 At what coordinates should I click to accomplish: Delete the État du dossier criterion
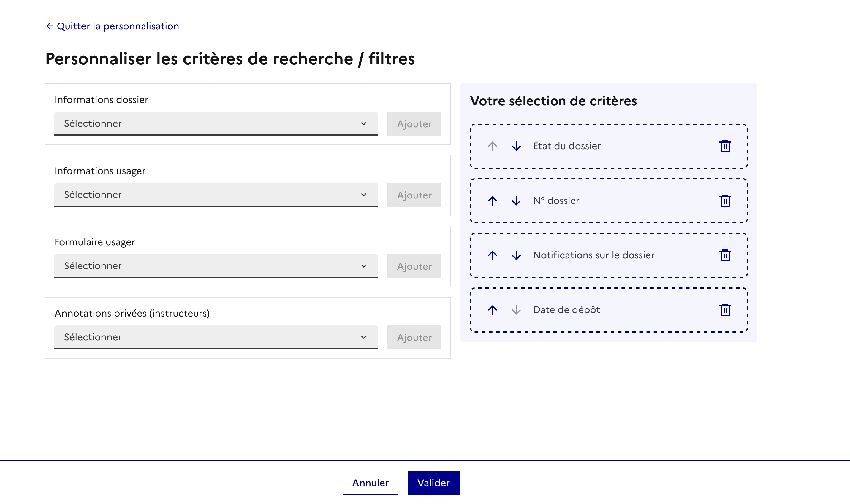725,146
